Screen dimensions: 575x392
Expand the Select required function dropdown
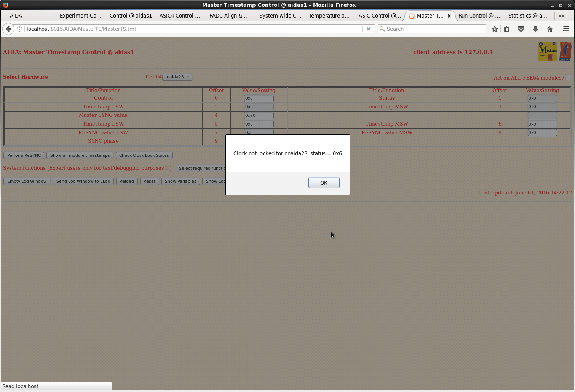[x=201, y=168]
